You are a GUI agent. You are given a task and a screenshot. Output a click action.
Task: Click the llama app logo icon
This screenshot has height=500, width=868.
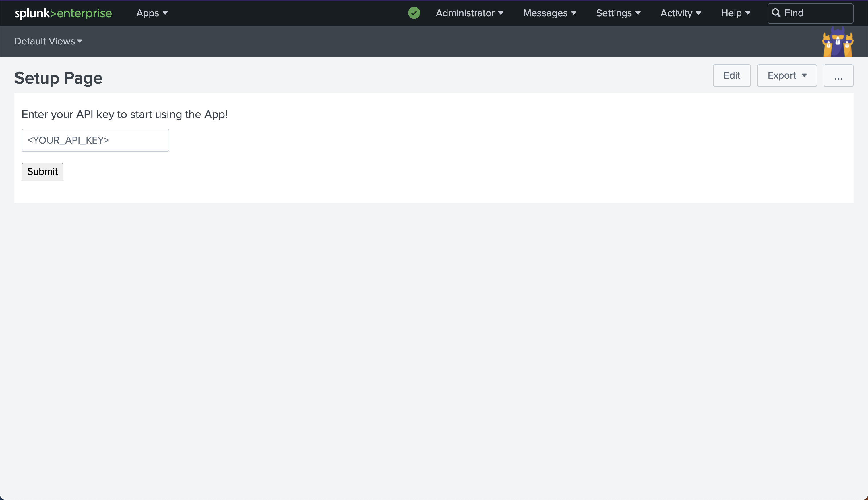point(838,42)
